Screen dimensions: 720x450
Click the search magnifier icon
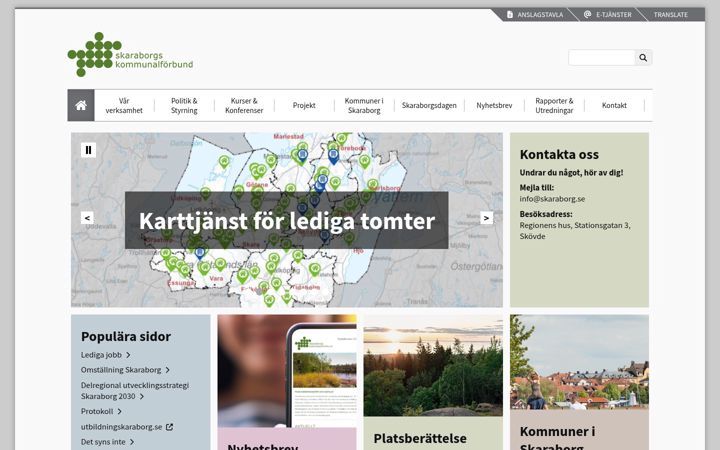pos(643,58)
